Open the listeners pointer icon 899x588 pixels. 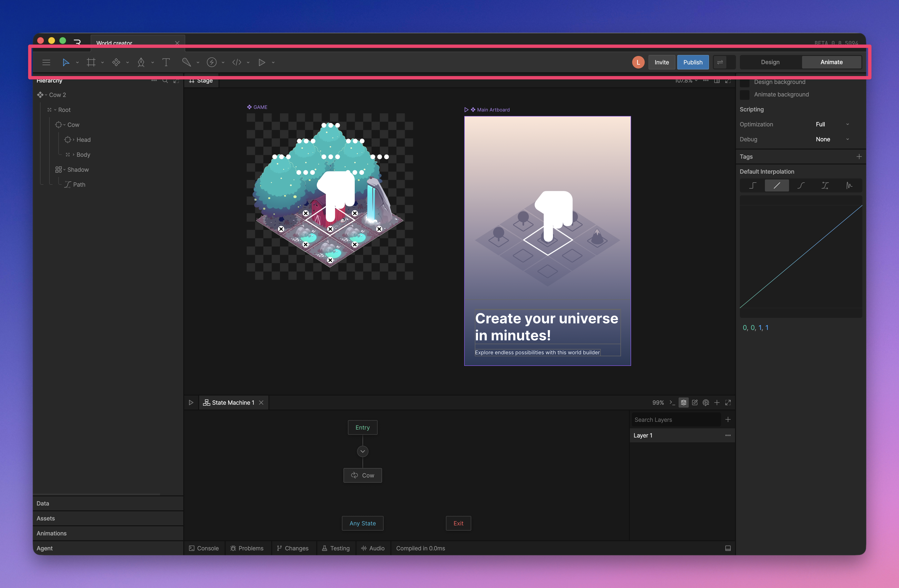pyautogui.click(x=706, y=403)
